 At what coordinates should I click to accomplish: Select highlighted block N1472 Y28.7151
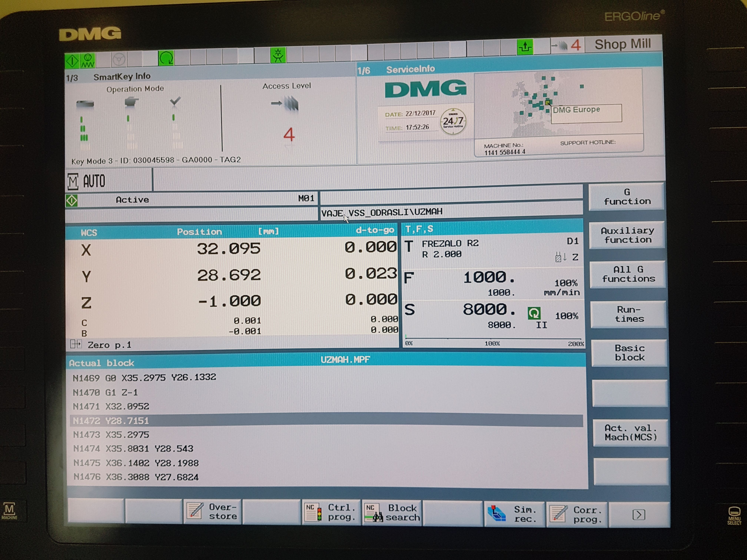(x=326, y=421)
